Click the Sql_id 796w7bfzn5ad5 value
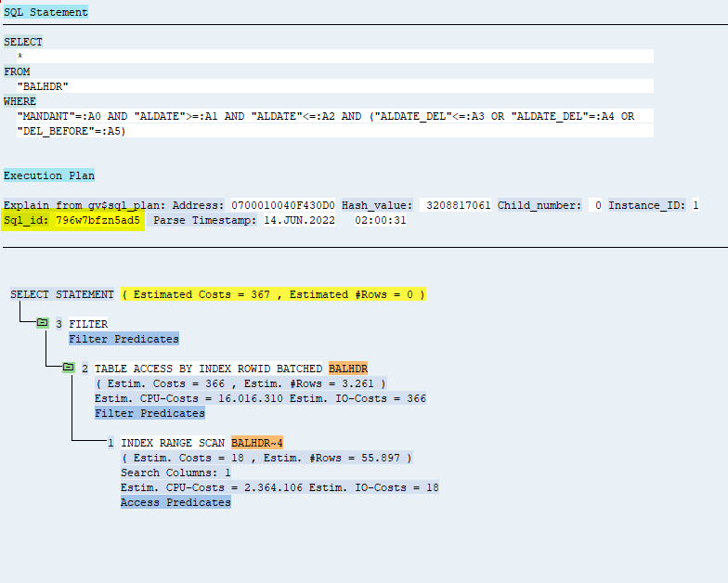The height and width of the screenshot is (583, 728). [98, 220]
